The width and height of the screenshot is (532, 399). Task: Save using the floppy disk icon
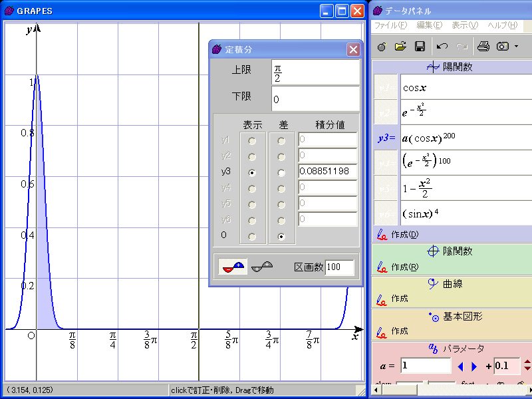420,47
